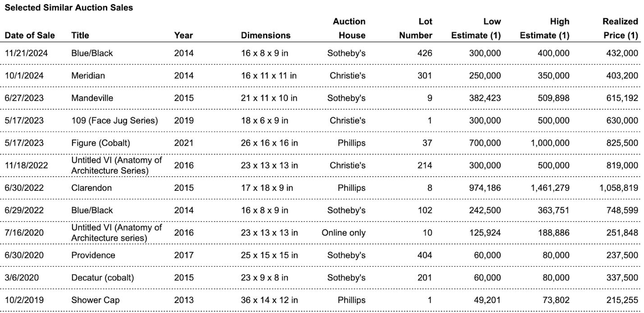Image resolution: width=644 pixels, height=313 pixels.
Task: Select the 'Meridian' title cell
Action: tap(88, 76)
